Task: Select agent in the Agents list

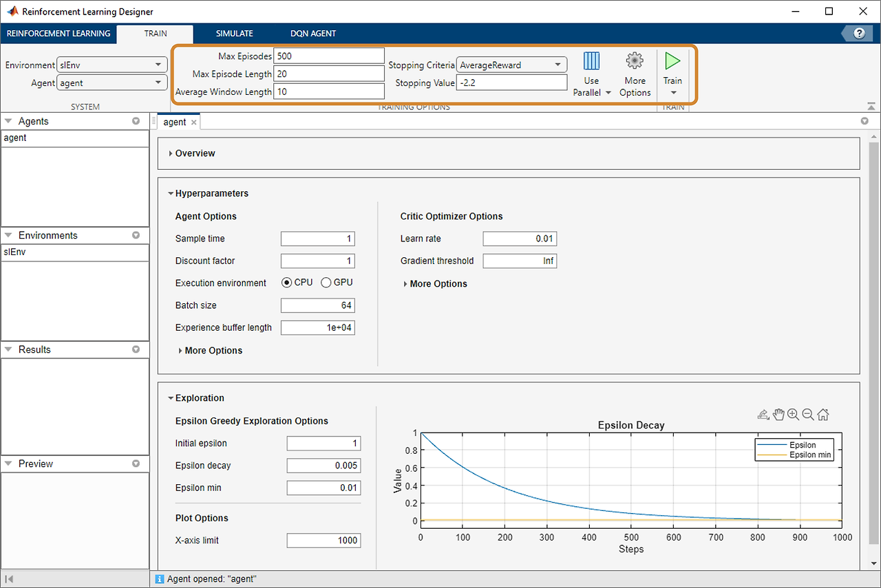Action: (75, 138)
